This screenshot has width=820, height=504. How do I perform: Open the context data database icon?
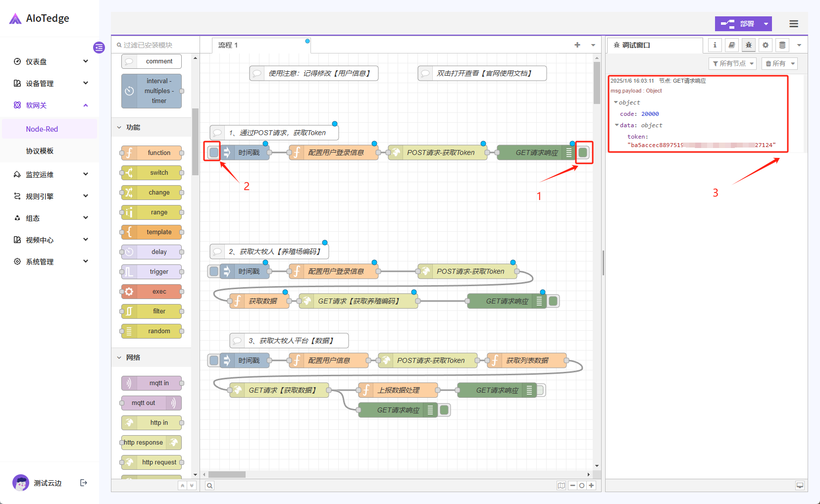[x=782, y=45]
